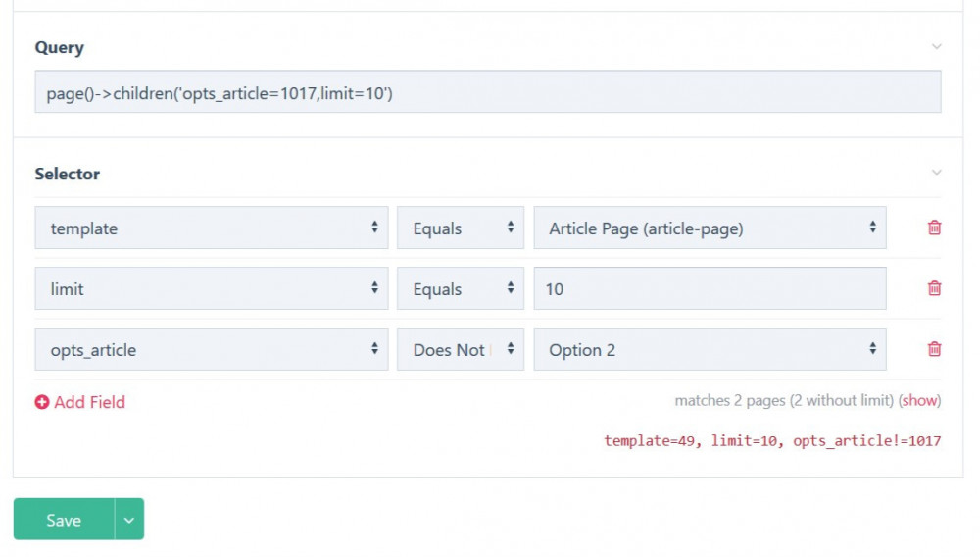Open the limit field dropdown
Viewport: 980px width, 557px height.
pyautogui.click(x=211, y=288)
